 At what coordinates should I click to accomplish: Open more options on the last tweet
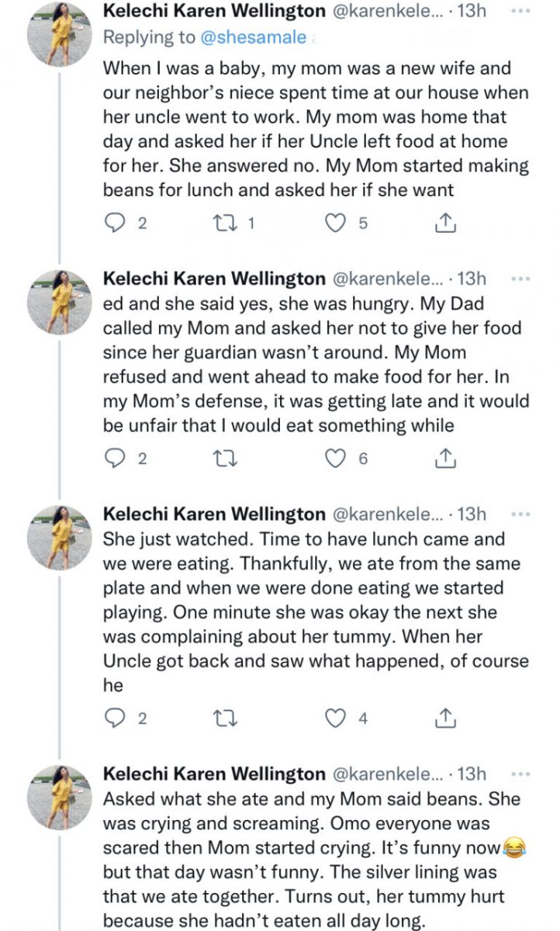[521, 774]
